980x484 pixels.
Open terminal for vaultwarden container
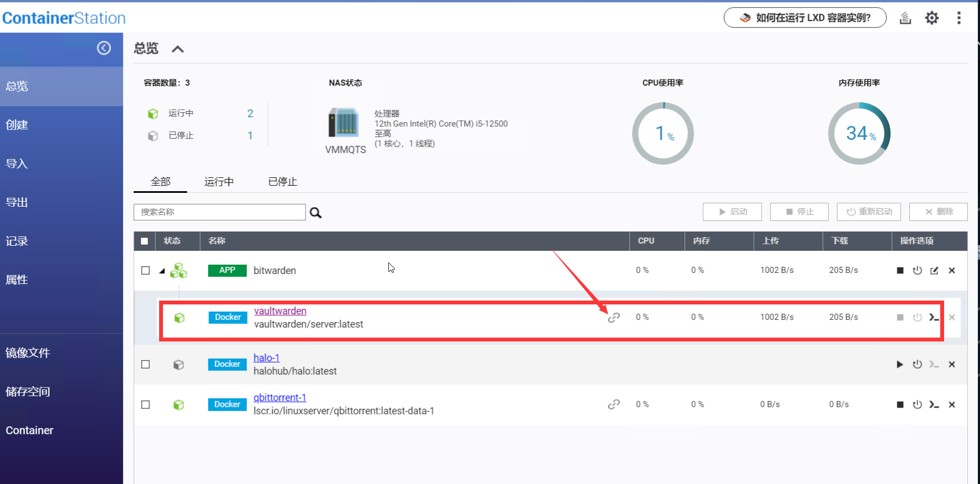[934, 318]
